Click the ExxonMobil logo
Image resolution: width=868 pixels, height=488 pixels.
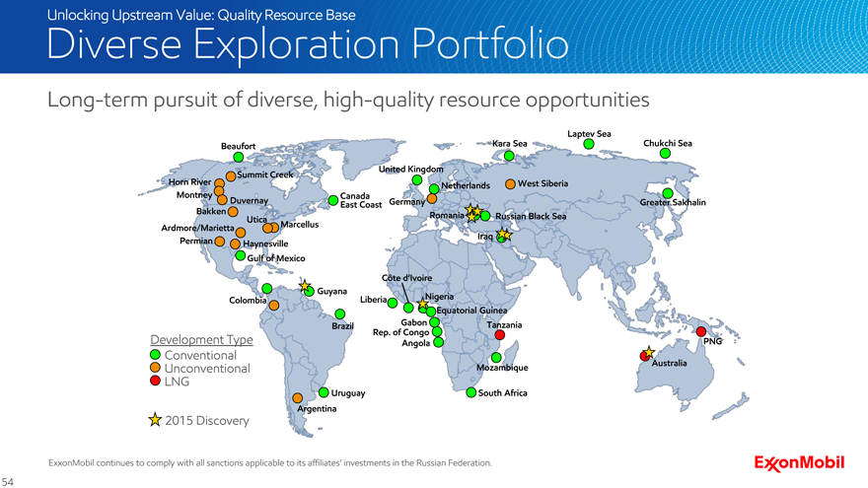click(802, 463)
